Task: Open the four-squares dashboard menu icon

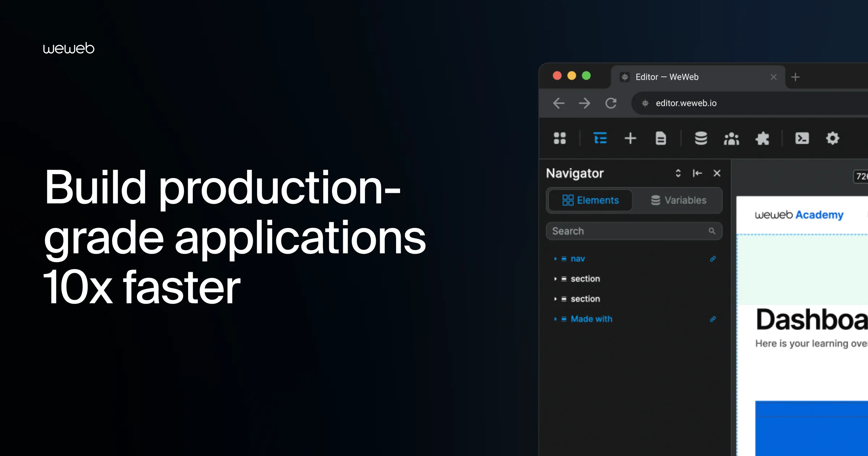Action: click(x=559, y=138)
